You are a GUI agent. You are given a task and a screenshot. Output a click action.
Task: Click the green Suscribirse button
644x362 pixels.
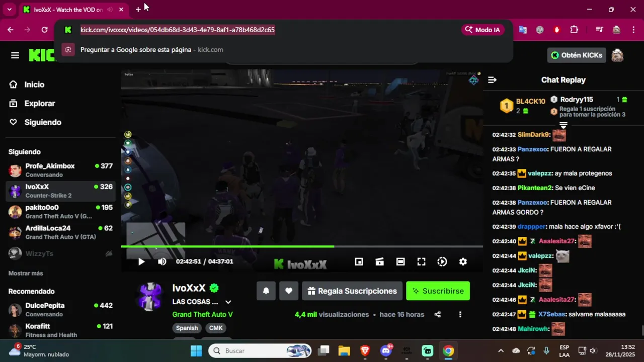(x=438, y=291)
